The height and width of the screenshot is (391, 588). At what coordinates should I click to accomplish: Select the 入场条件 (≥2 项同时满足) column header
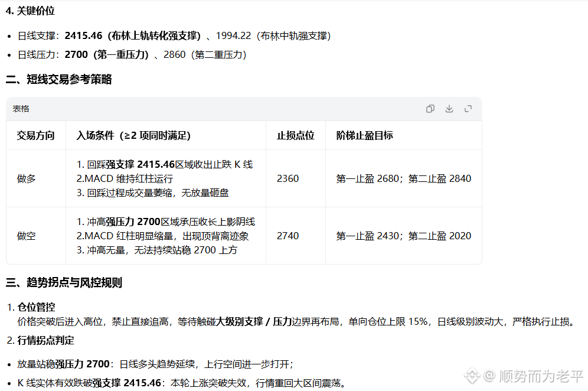point(133,135)
